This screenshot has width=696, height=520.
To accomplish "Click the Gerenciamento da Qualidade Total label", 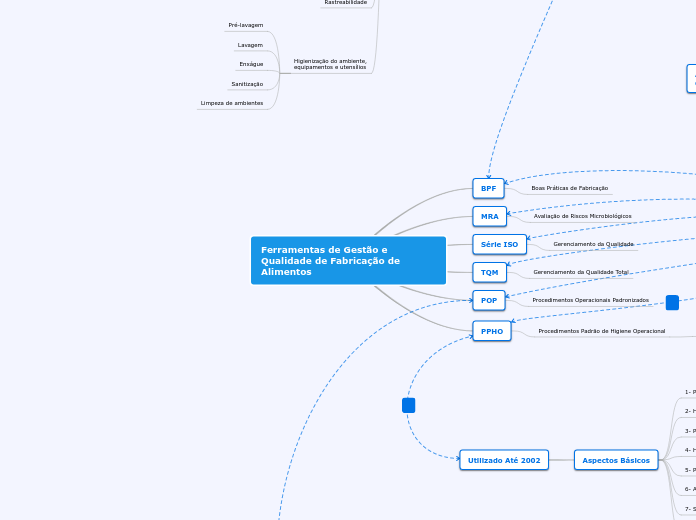I will [x=581, y=272].
